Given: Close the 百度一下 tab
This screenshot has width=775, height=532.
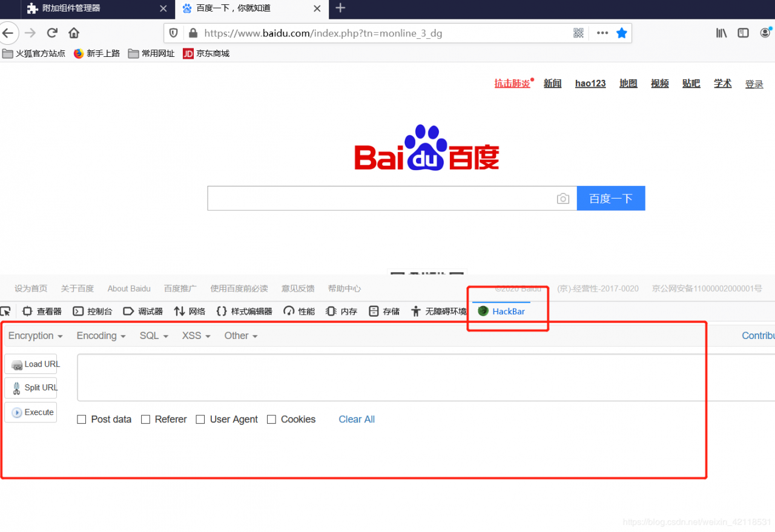Looking at the screenshot, I should pos(317,8).
